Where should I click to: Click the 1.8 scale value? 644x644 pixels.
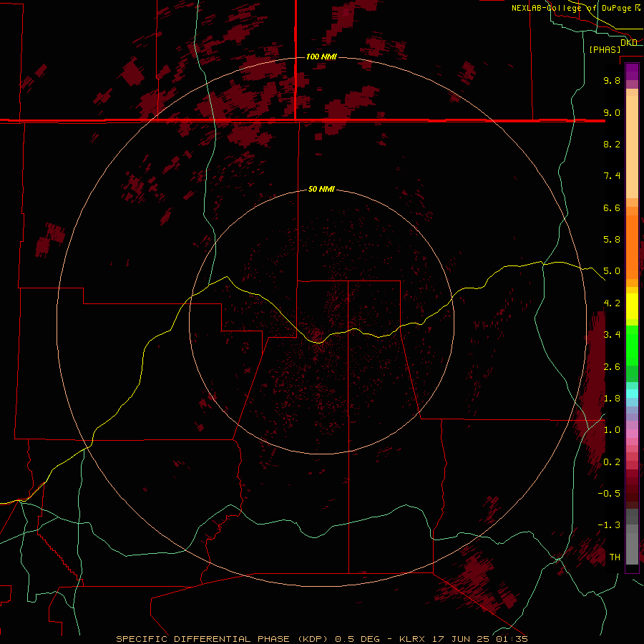click(x=612, y=399)
